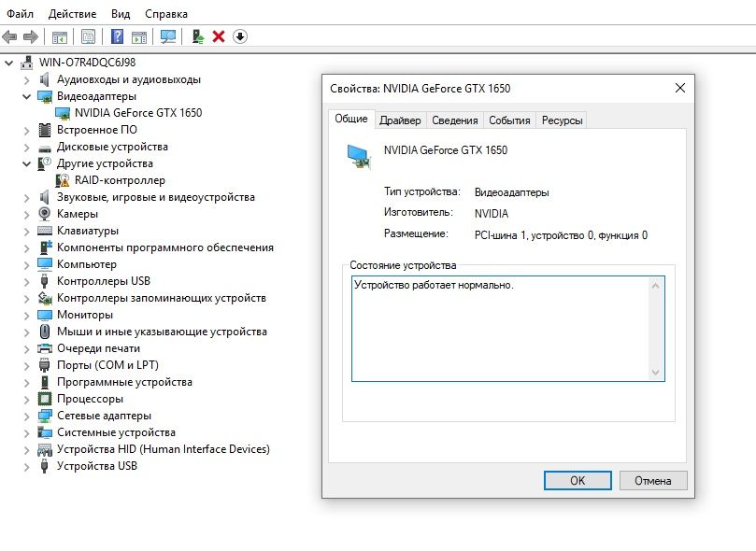Click the processor icon next to Процессоры
This screenshot has height=551, width=756.
coord(44,399)
